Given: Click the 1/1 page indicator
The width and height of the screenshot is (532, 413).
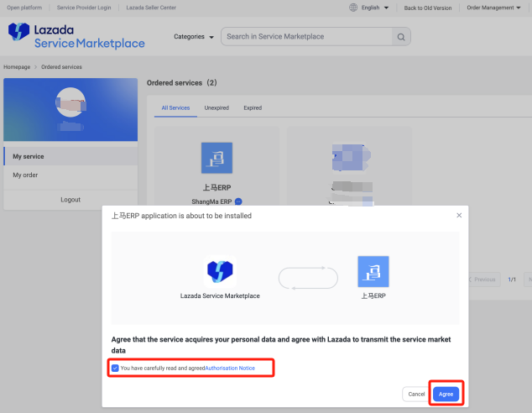Looking at the screenshot, I should (x=512, y=280).
